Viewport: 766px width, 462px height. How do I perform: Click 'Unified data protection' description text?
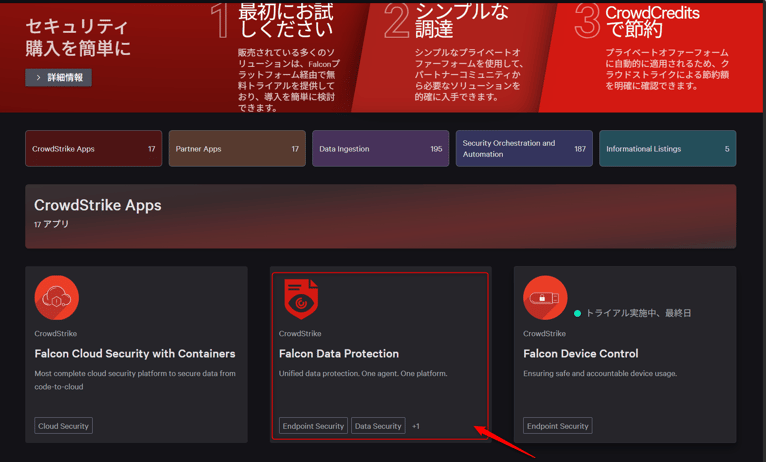363,374
